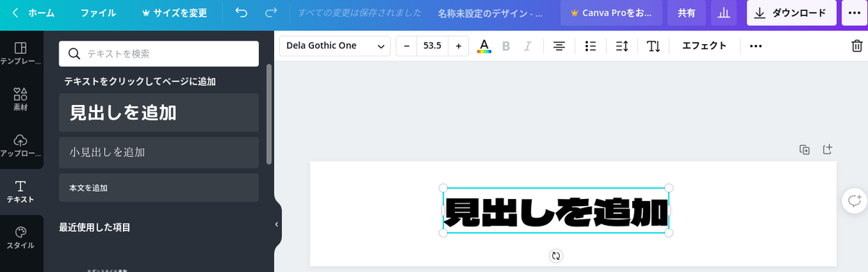Add subheading 小見出しを追加
Image resolution: width=868 pixels, height=272 pixels.
point(158,153)
